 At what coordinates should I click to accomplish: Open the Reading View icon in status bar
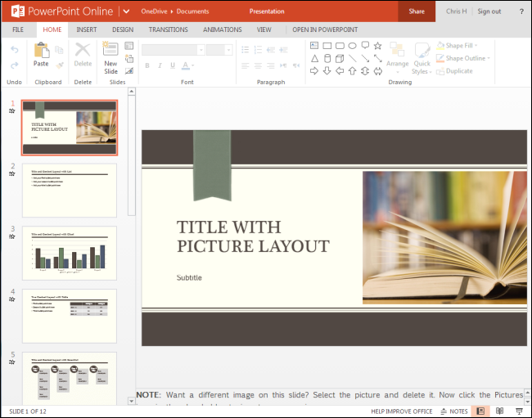click(499, 411)
